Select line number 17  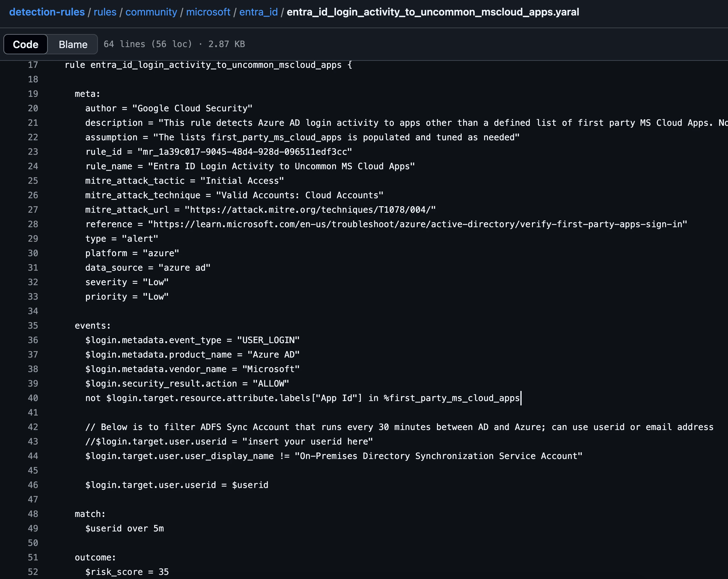(33, 65)
